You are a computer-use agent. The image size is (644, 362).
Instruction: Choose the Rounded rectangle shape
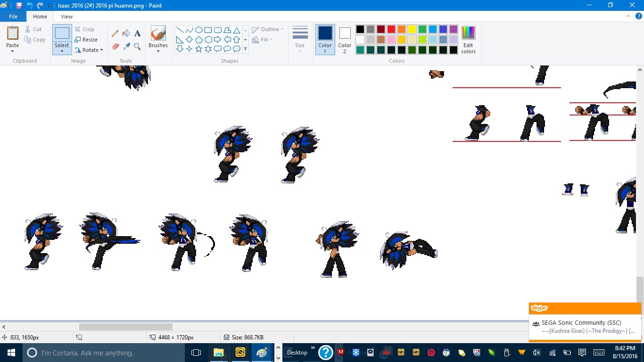(x=217, y=30)
